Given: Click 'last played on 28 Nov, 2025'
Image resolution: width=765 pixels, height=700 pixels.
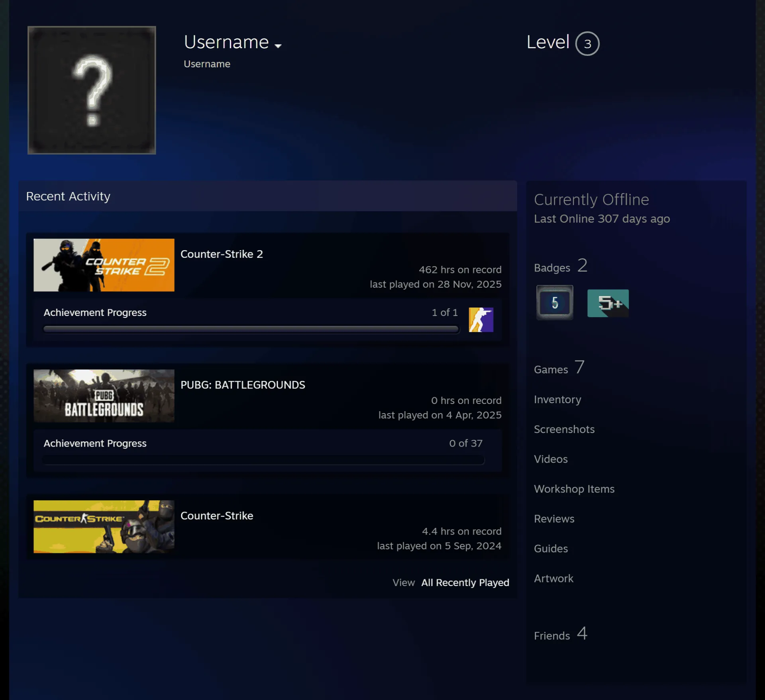Looking at the screenshot, I should (435, 284).
